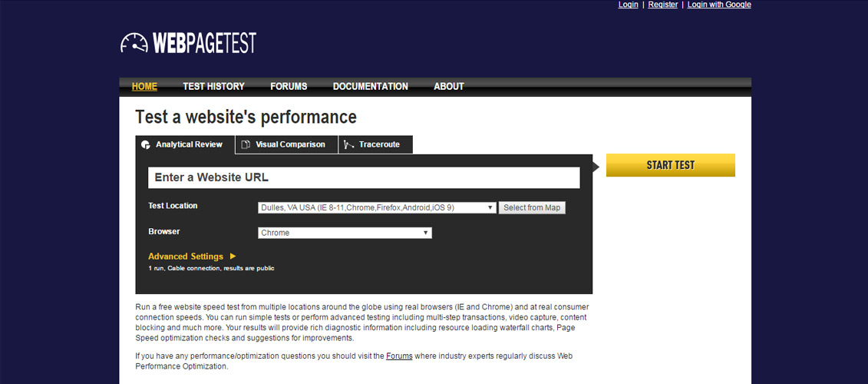Click the WEBPAGETEST logo text
Viewport: 868px width, 384px height.
pyautogui.click(x=204, y=43)
